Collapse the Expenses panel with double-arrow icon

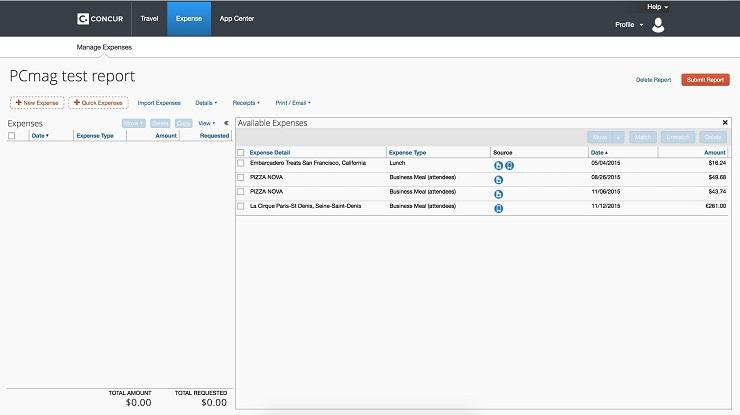[227, 123]
